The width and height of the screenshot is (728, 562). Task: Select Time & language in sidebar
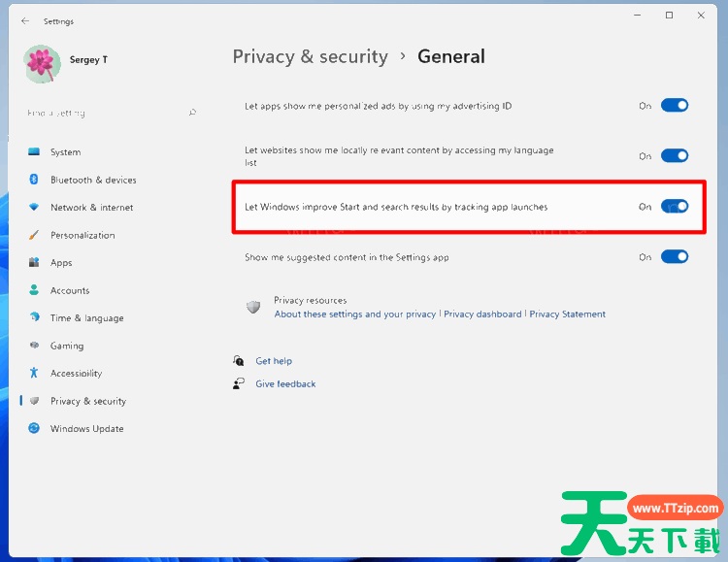(86, 317)
